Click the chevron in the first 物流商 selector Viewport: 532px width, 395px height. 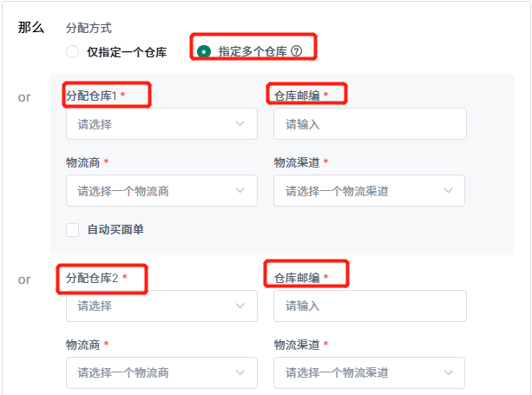pos(240,190)
